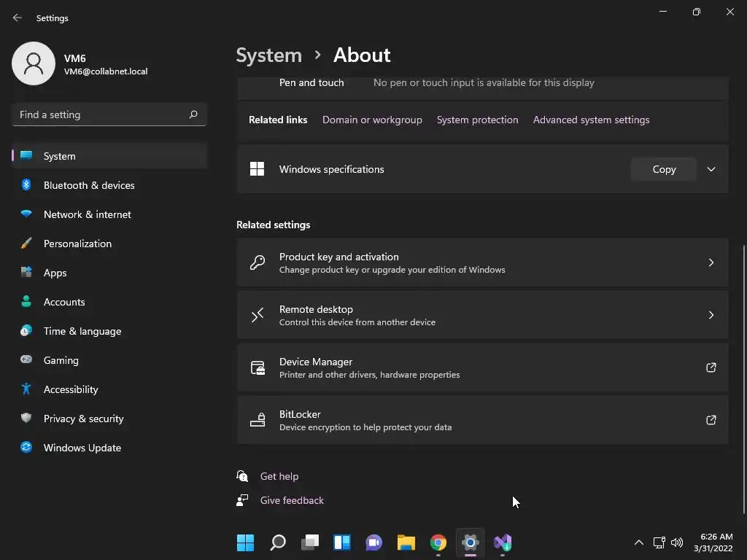Click the Windows logo in Windows specifications
This screenshot has width=747, height=560.
coord(258,169)
